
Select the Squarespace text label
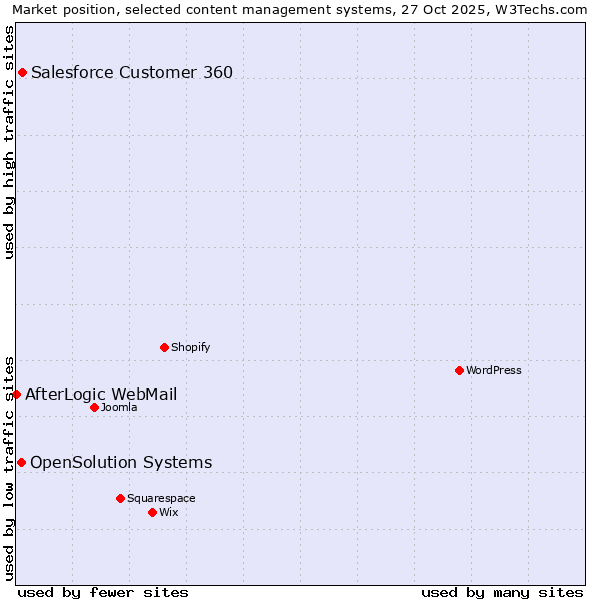(161, 498)
